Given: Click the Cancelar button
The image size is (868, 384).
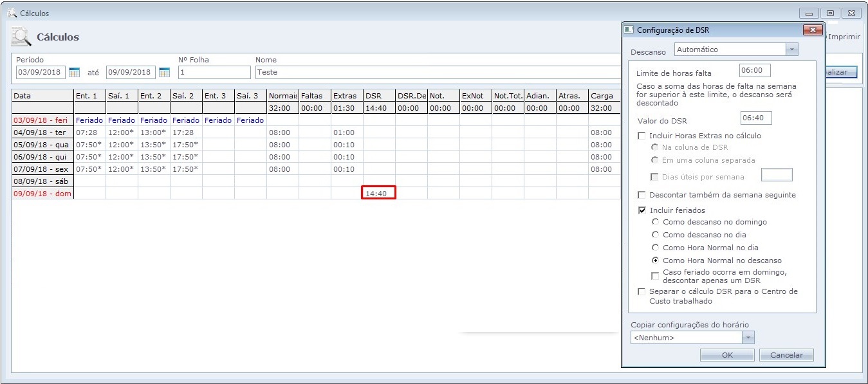Looking at the screenshot, I should pyautogui.click(x=786, y=355).
